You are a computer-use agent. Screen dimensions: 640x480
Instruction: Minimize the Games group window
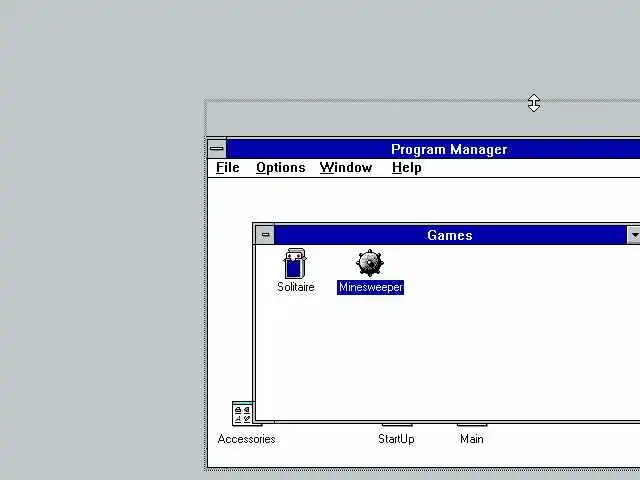pyautogui.click(x=634, y=235)
